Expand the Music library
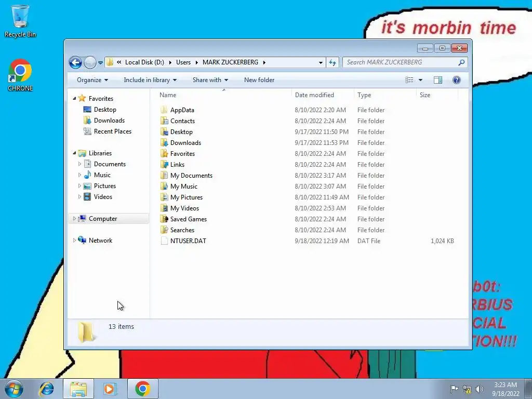Image resolution: width=532 pixels, height=399 pixels. tap(79, 175)
